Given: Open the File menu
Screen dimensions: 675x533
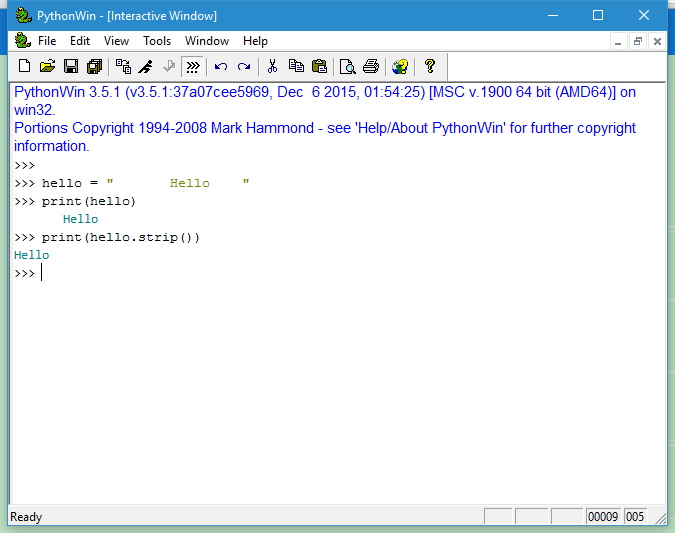Looking at the screenshot, I should point(47,41).
